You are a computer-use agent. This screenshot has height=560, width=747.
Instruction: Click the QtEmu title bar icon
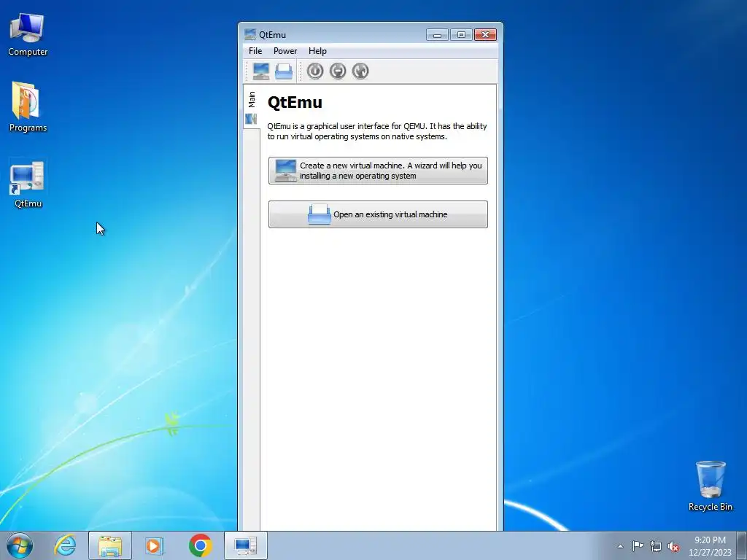(x=250, y=34)
